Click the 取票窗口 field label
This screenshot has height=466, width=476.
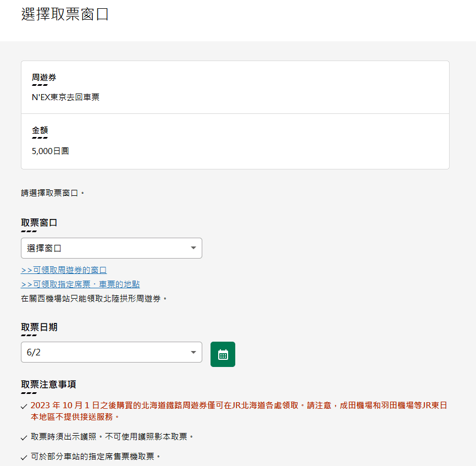tap(39, 223)
